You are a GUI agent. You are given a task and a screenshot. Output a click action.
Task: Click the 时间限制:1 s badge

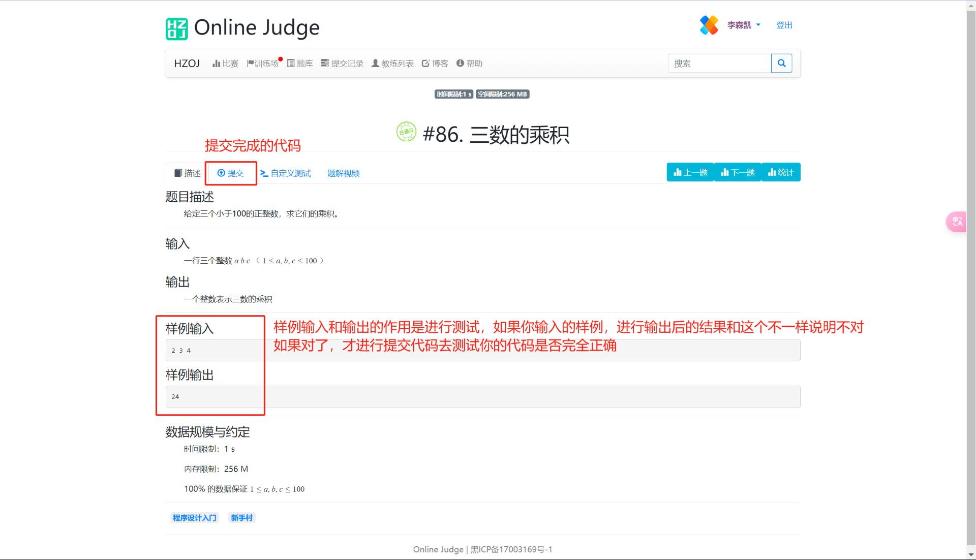click(x=454, y=94)
